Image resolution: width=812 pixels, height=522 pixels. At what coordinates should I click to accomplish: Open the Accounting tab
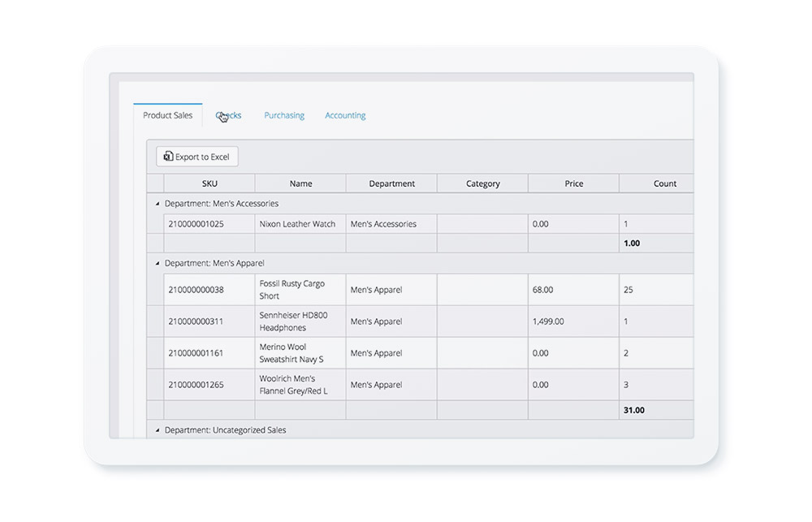(x=345, y=115)
